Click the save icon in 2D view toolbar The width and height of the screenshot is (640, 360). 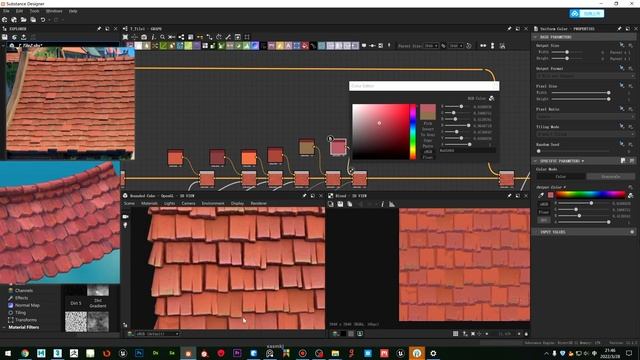point(340,204)
